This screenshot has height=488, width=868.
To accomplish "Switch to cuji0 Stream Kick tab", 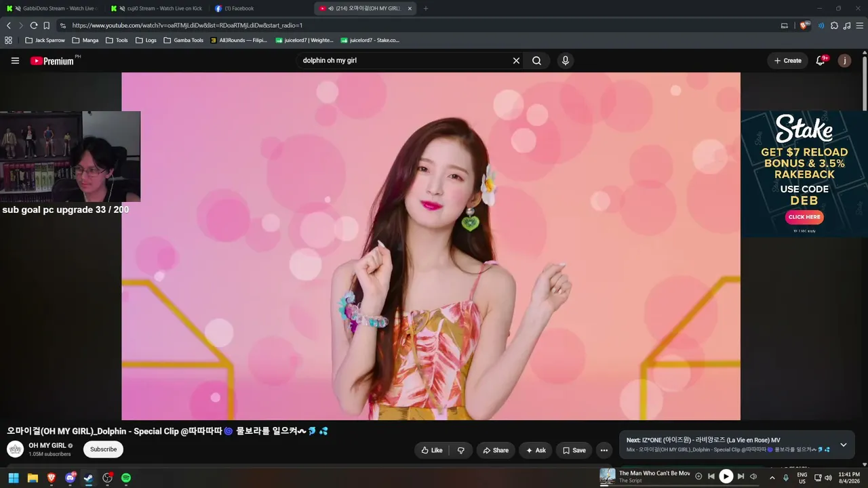I will [x=157, y=8].
